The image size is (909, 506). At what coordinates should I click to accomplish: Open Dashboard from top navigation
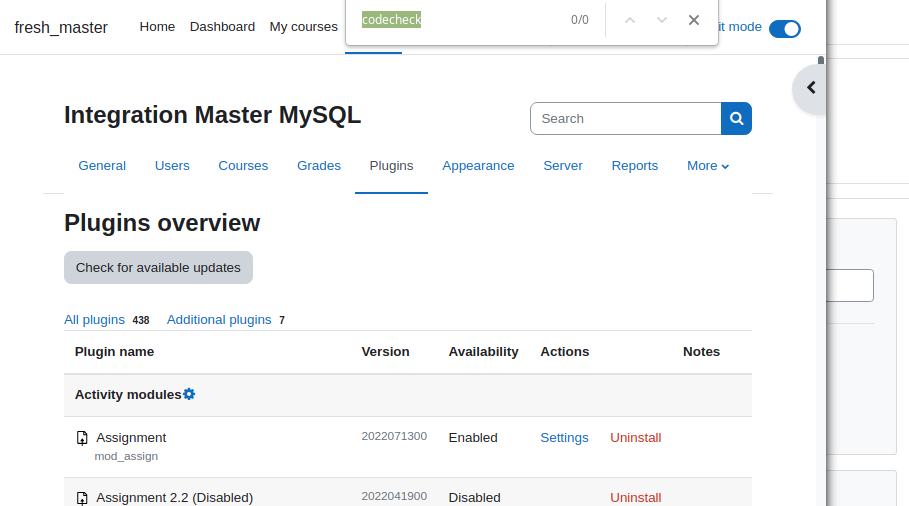222,27
